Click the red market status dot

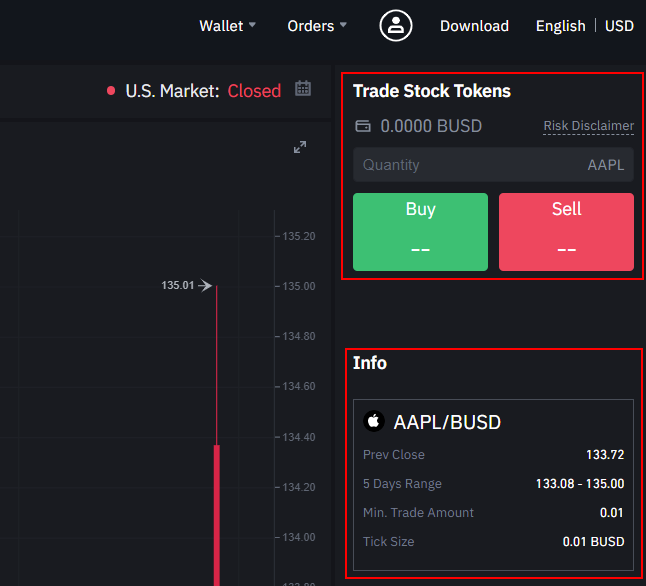tap(111, 91)
